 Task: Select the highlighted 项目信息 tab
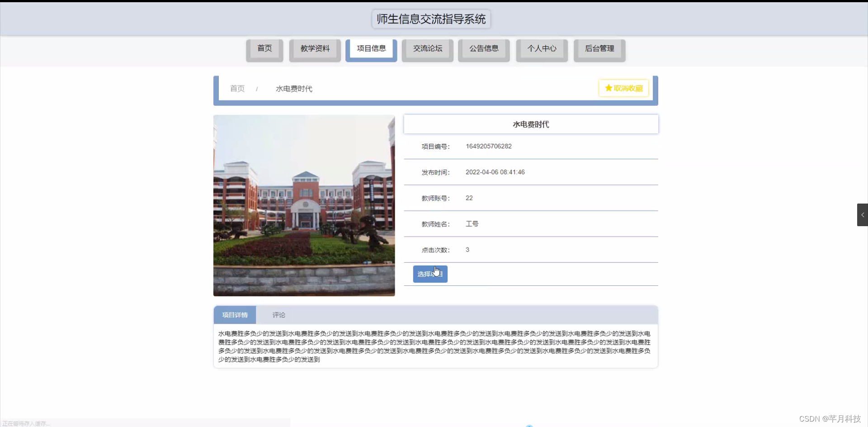371,48
